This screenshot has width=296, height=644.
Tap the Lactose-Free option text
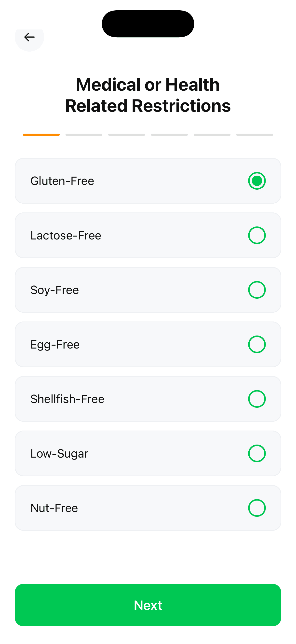click(66, 235)
